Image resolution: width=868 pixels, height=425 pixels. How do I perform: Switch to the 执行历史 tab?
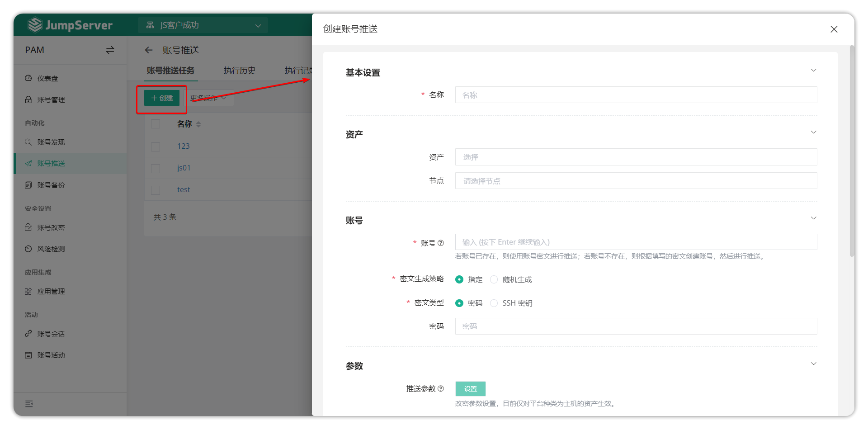coord(240,71)
